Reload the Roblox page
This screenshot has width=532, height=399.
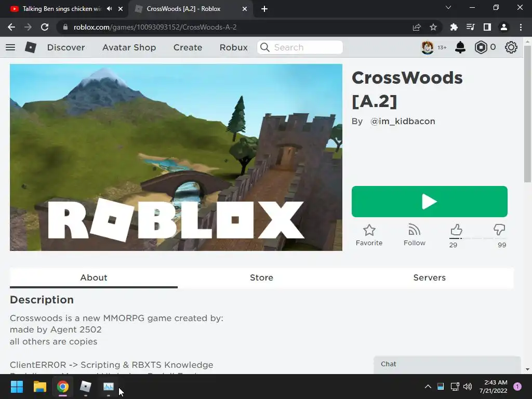[x=45, y=27]
